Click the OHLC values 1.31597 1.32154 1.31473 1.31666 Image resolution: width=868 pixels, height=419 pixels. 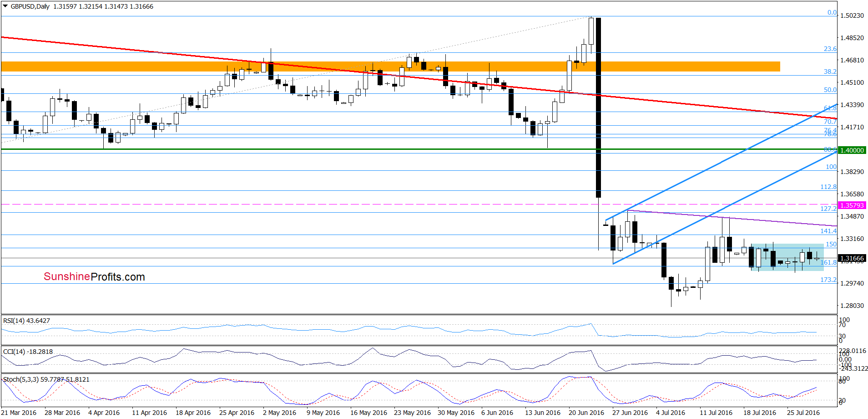(103, 6)
